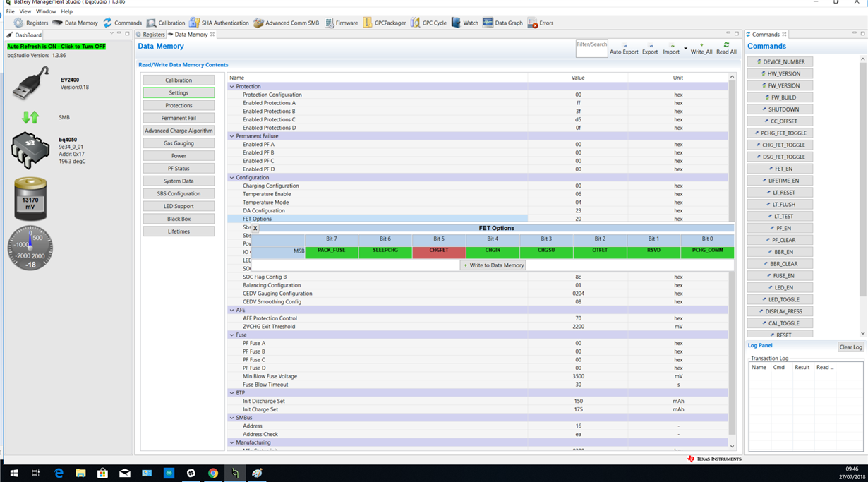
Task: Open the Firmware tool
Action: click(341, 23)
